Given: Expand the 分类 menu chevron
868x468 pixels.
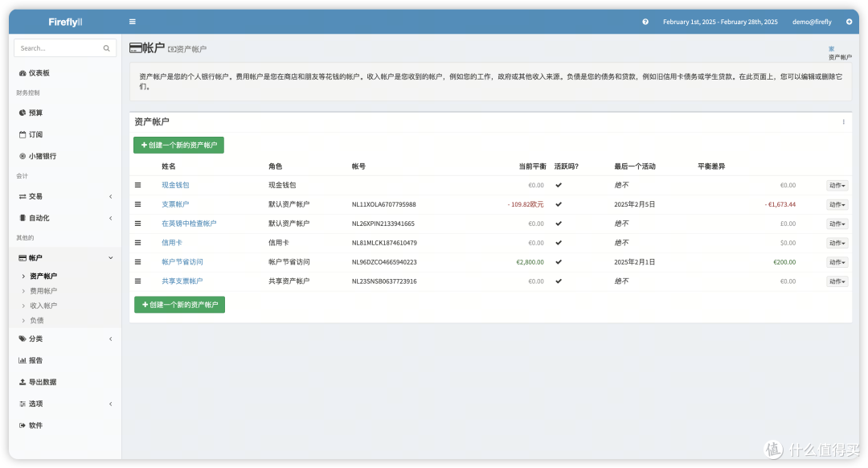Looking at the screenshot, I should (111, 339).
